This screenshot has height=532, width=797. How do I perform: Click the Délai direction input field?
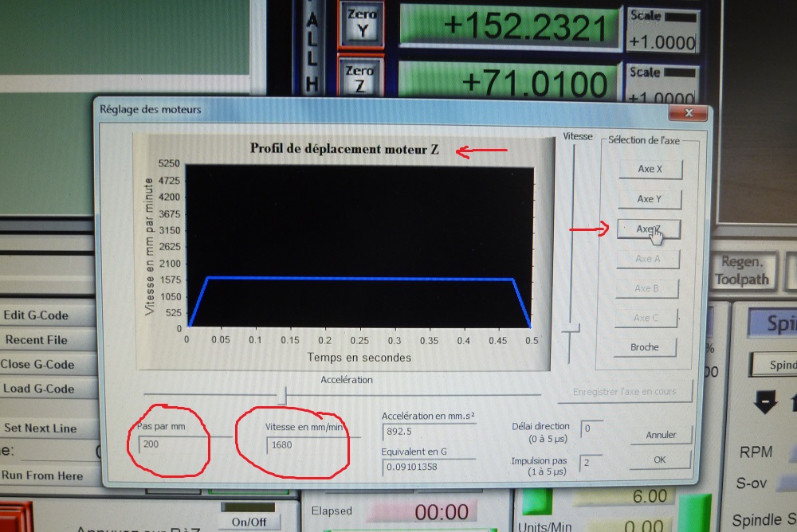click(591, 429)
